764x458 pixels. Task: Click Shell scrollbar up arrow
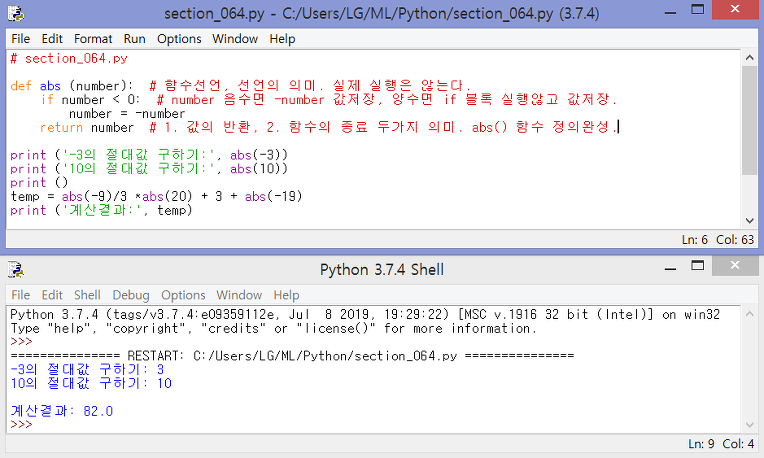[x=750, y=314]
